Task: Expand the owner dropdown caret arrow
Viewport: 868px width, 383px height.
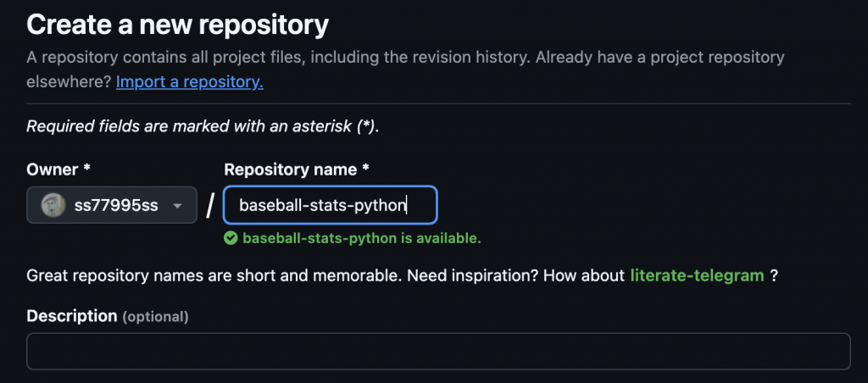Action: 177,206
